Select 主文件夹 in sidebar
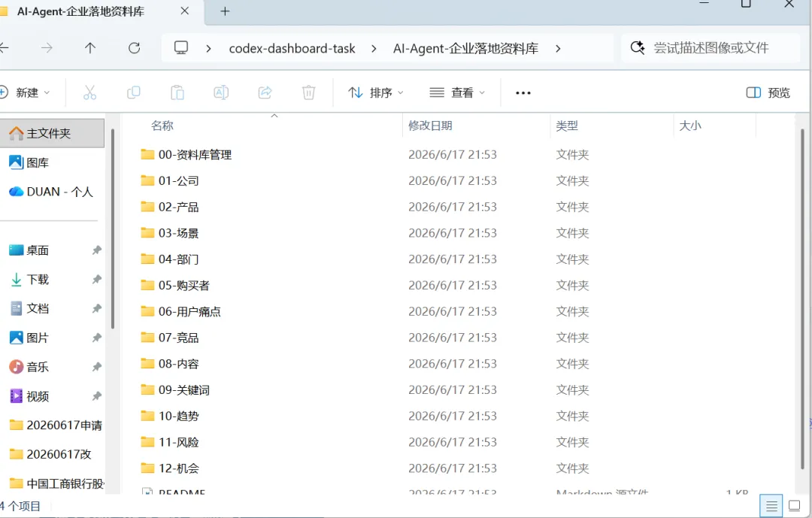The height and width of the screenshot is (518, 812). click(52, 133)
